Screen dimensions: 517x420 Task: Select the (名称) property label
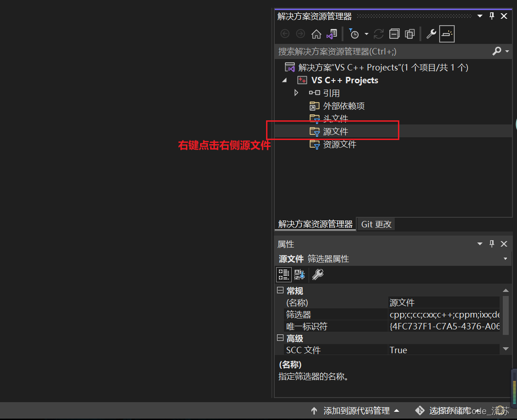click(x=297, y=303)
